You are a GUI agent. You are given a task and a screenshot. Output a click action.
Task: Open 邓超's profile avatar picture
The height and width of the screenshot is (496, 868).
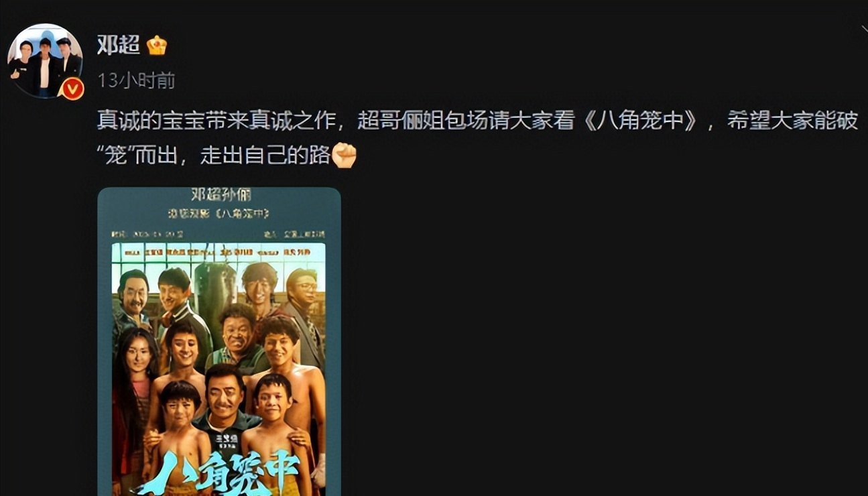45,61
